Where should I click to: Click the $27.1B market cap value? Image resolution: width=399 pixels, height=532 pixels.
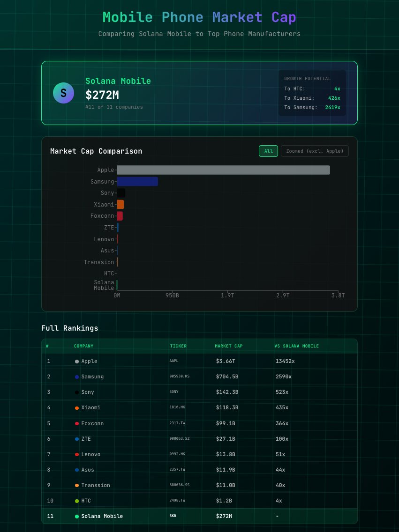coord(226,439)
